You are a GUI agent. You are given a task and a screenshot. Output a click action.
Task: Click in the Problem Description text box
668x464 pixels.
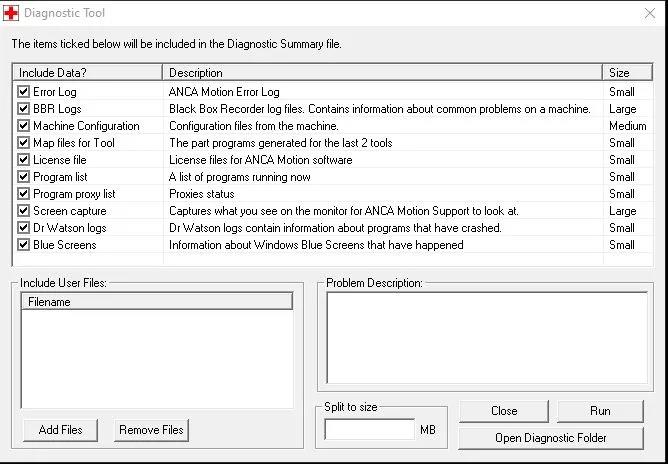tap(487, 337)
